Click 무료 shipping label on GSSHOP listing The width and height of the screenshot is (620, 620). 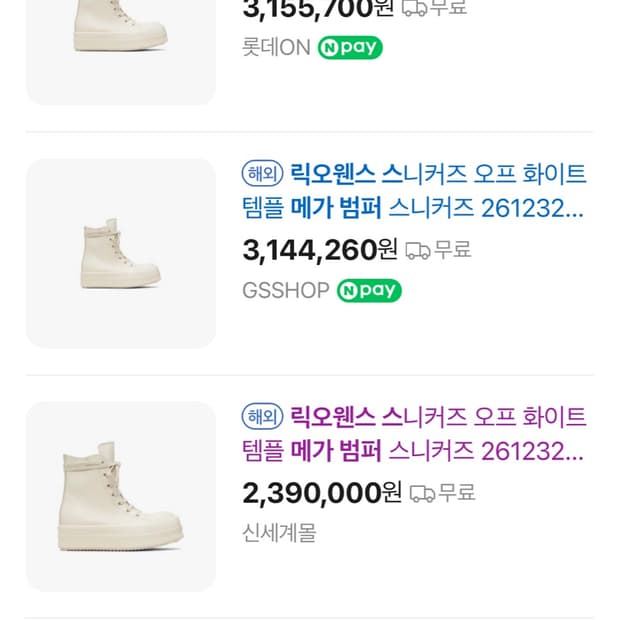pyautogui.click(x=452, y=250)
